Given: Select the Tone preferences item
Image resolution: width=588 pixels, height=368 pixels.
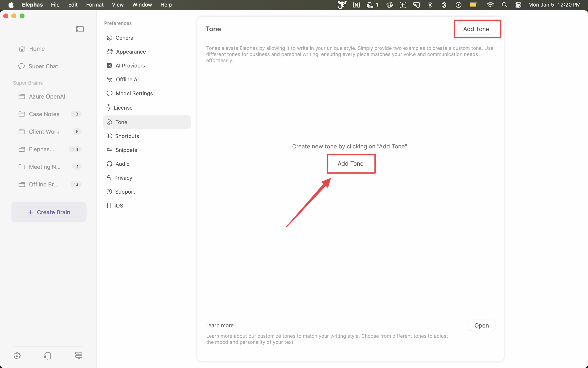Looking at the screenshot, I should tap(147, 122).
